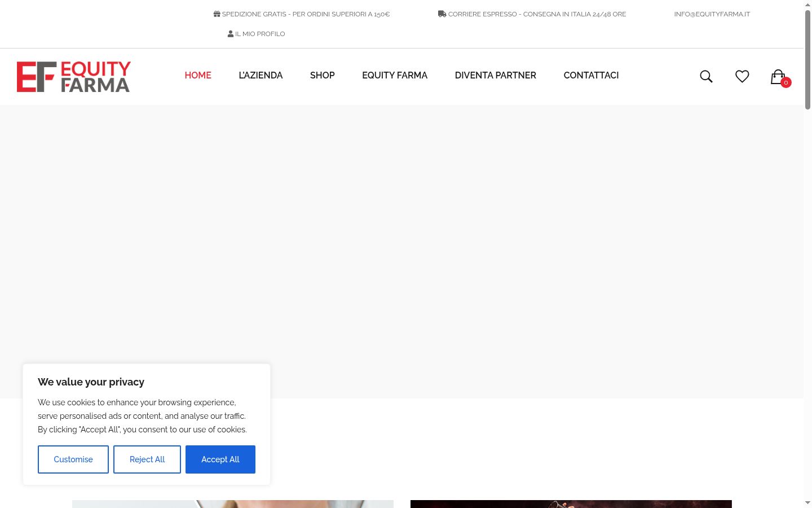Viewport: 812px width, 508px height.
Task: Click the page vertical scrollbar thumb
Action: point(807,59)
